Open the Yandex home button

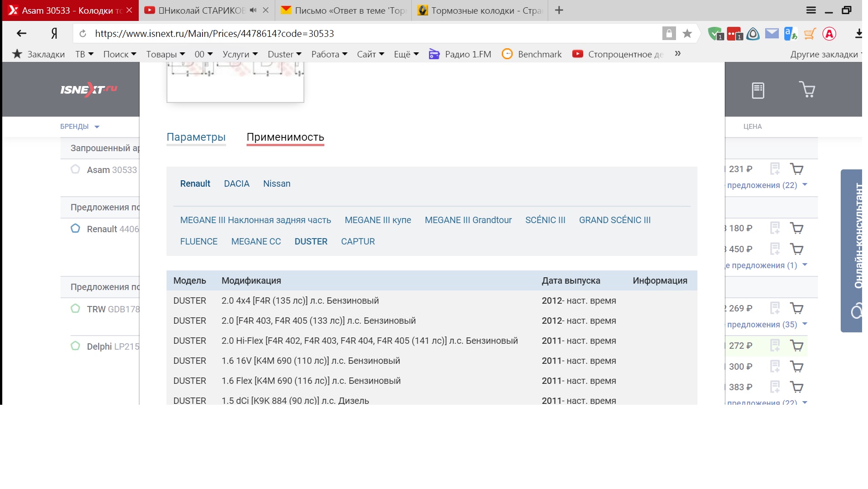[54, 33]
